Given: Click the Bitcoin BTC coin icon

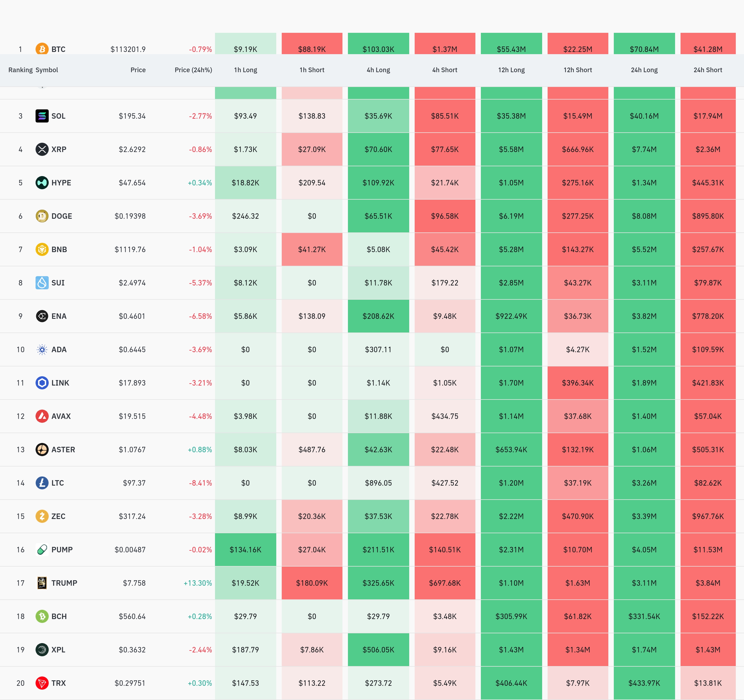Looking at the screenshot, I should point(42,49).
